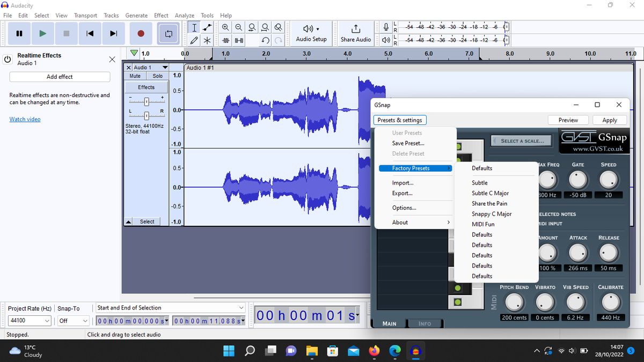Screen dimensions: 644x362
Task: Silence the selected audio
Action: pyautogui.click(x=239, y=39)
